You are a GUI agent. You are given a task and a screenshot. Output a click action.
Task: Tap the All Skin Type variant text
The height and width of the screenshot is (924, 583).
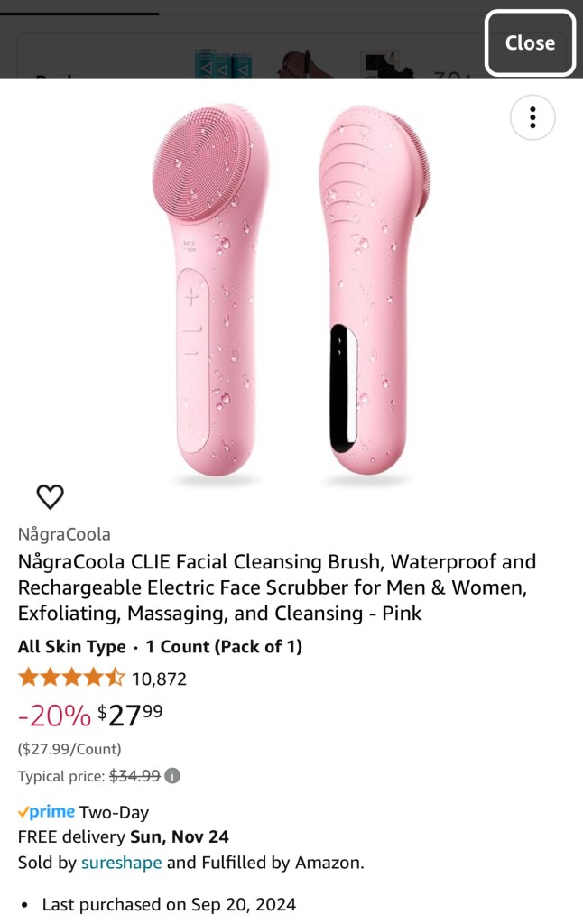pos(72,646)
